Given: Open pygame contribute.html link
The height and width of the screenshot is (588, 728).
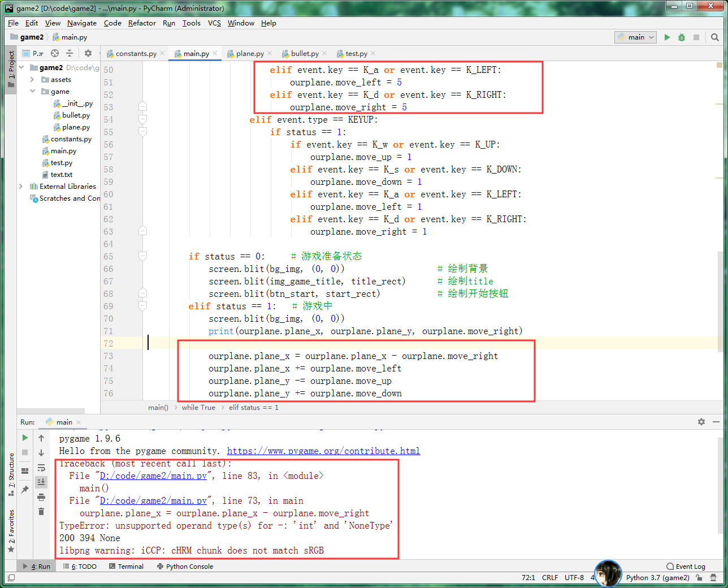Looking at the screenshot, I should click(323, 451).
